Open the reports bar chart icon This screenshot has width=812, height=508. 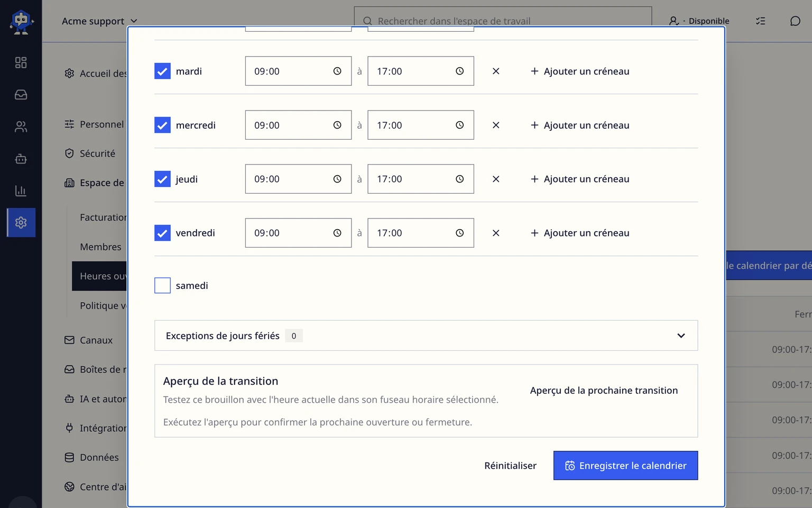[21, 190]
